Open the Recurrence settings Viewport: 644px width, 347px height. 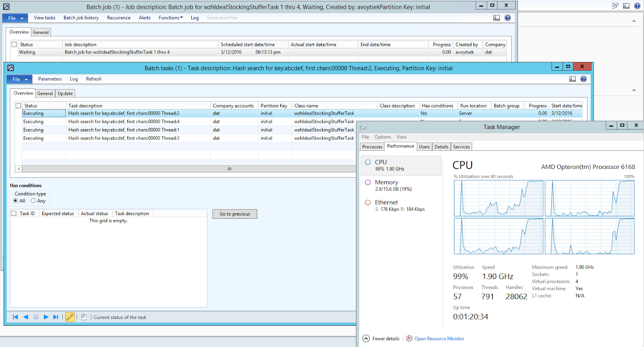(119, 18)
